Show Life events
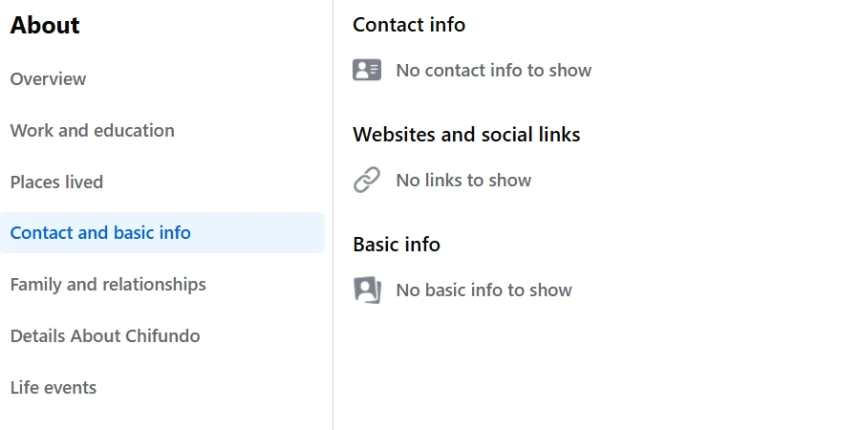Image resolution: width=860 pixels, height=430 pixels. (x=53, y=388)
